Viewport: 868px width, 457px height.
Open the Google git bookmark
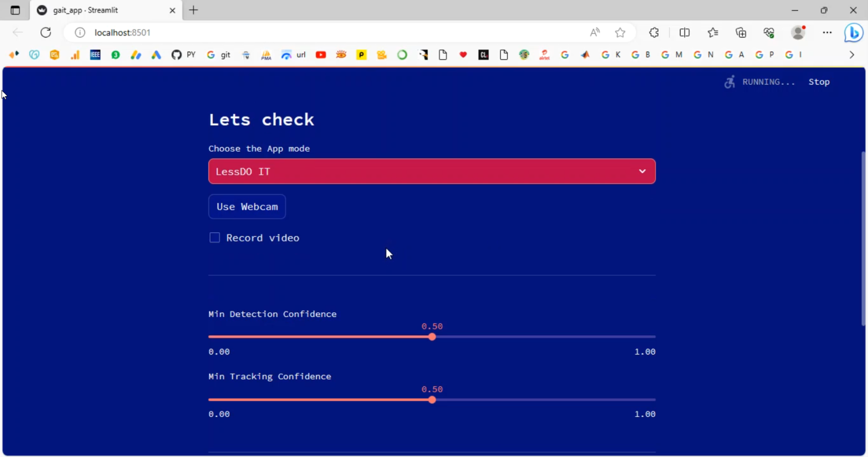click(219, 55)
